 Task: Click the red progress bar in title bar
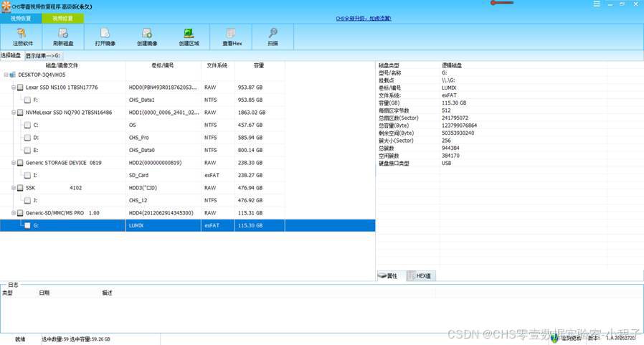tap(502, 3)
